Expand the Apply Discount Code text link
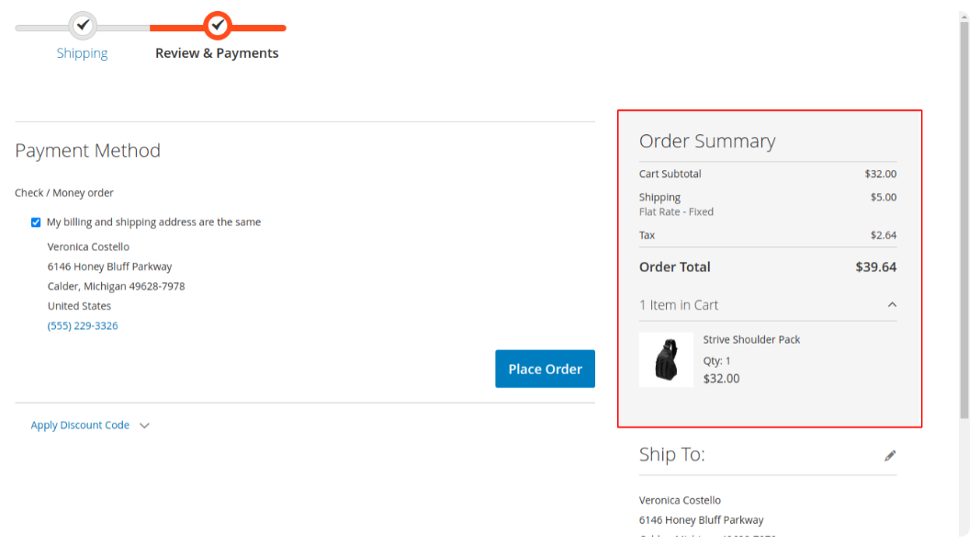The width and height of the screenshot is (980, 557). coord(80,426)
